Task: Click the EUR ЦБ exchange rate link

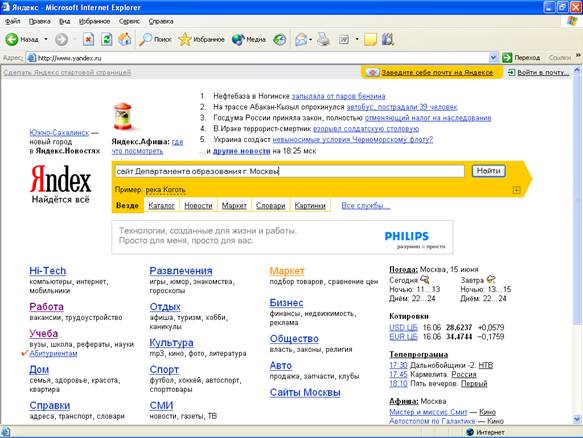Action: pos(403,337)
